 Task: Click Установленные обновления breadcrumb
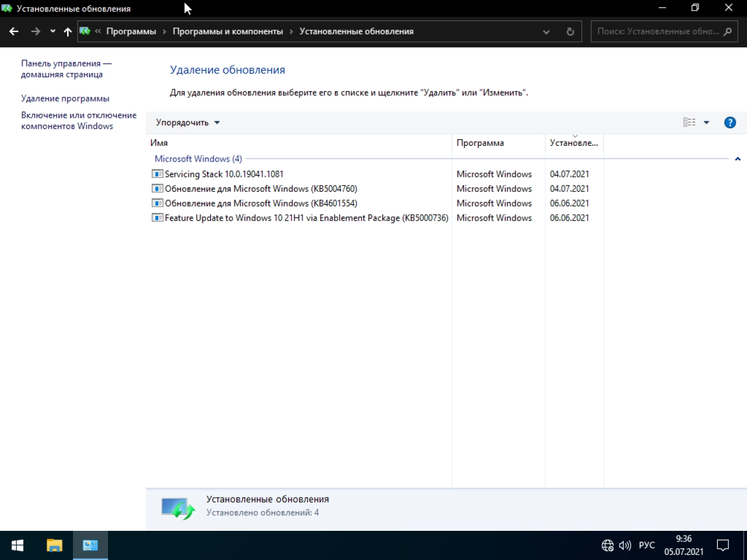(x=357, y=32)
